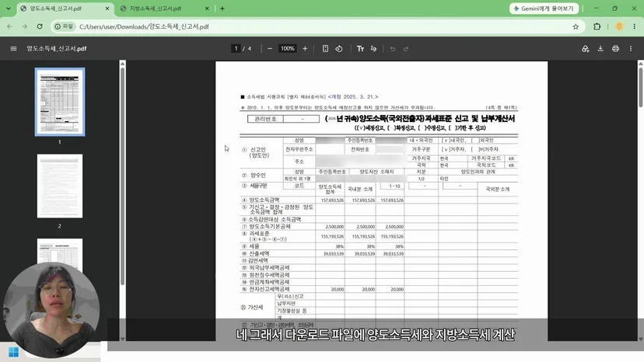The image size is (644, 362).
Task: Zoom in the PDF with plus button
Action: pos(305,48)
